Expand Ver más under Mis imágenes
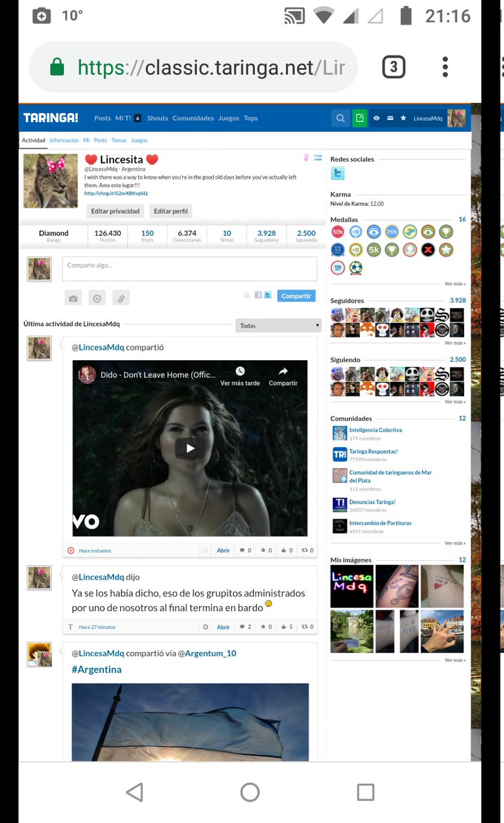This screenshot has height=823, width=504. (455, 660)
